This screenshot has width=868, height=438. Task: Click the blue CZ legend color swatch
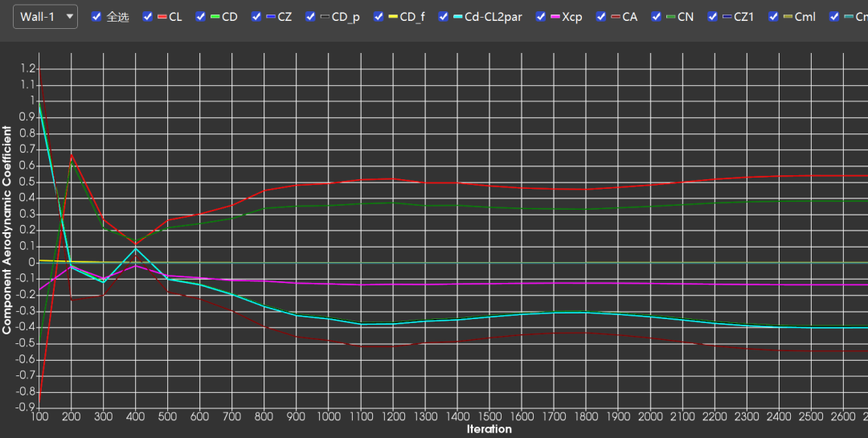click(271, 17)
